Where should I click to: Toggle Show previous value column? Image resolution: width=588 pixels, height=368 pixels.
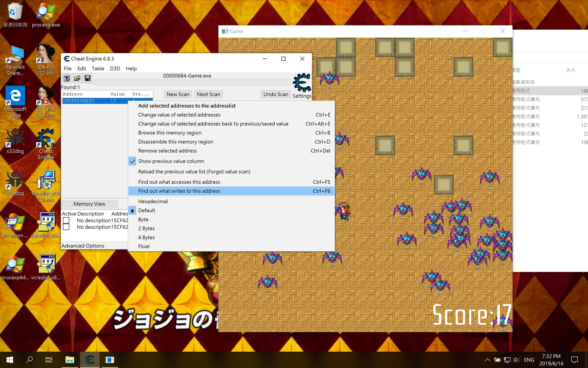coord(231,161)
